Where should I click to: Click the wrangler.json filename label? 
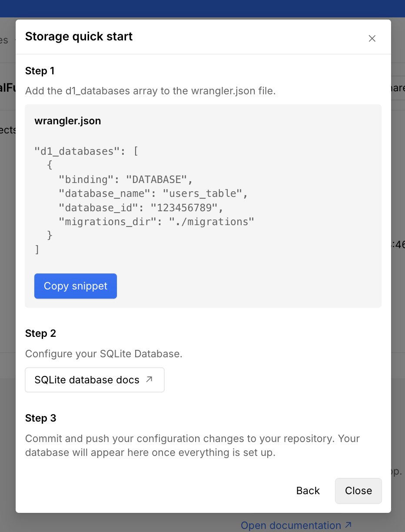(67, 121)
